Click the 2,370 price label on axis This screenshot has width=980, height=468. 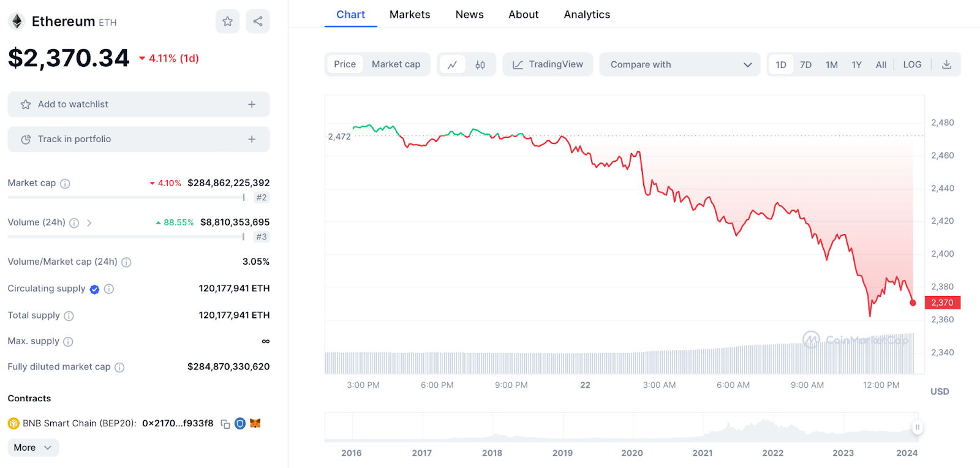pos(943,303)
